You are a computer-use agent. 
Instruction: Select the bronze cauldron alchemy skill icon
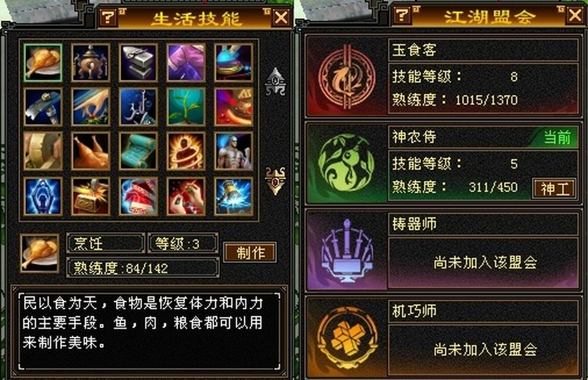[x=91, y=63]
